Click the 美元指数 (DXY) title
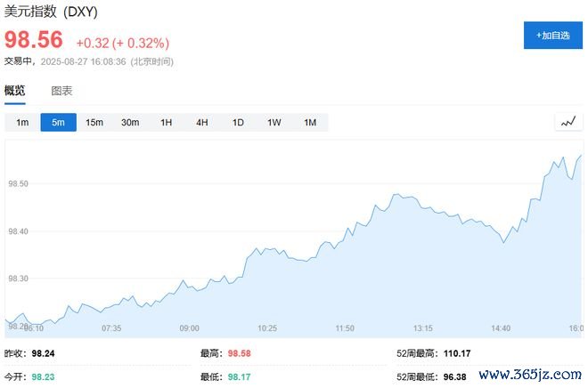Image resolution: width=588 pixels, height=388 pixels. tap(49, 12)
